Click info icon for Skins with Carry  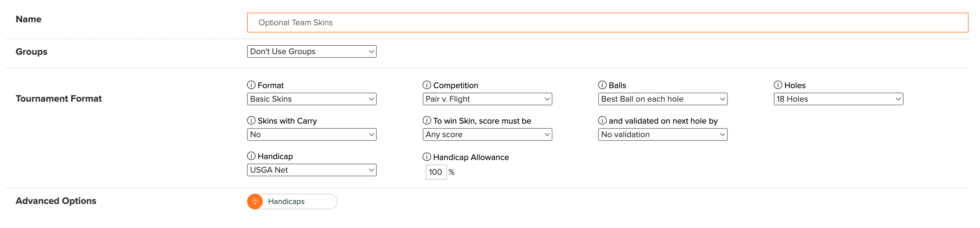click(251, 120)
